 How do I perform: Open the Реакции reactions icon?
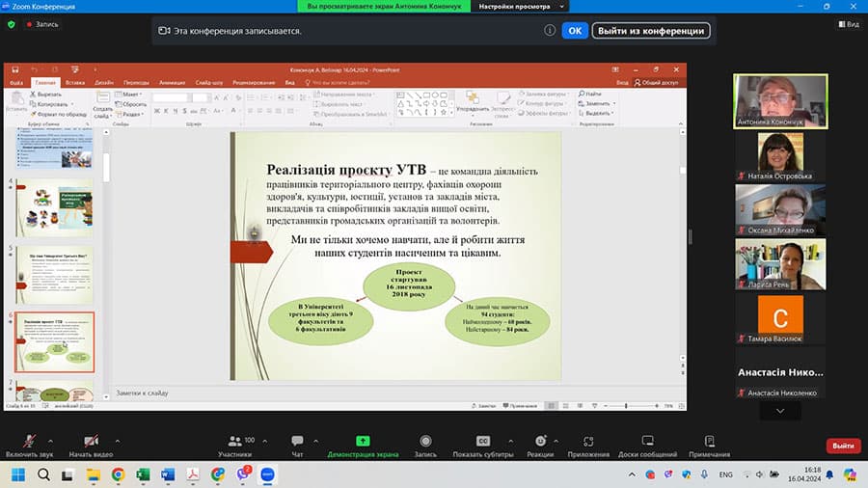540,441
